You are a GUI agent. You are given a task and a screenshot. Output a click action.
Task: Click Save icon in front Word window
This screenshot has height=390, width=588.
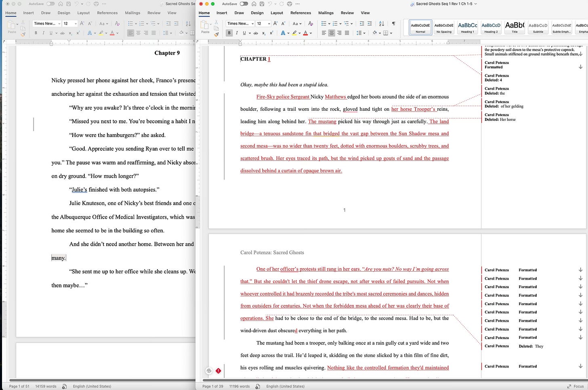[x=262, y=4]
